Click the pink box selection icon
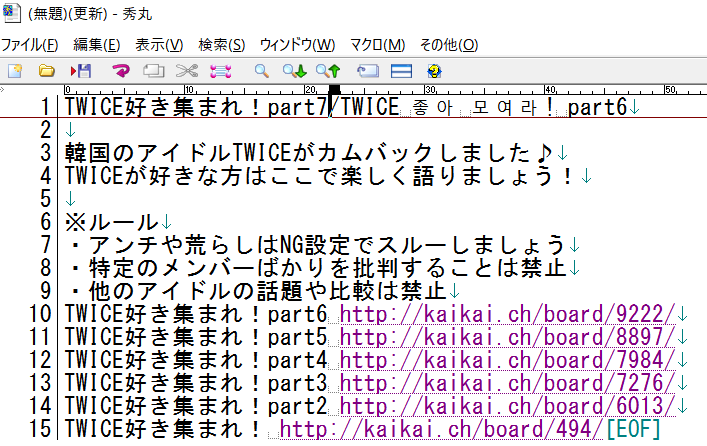The width and height of the screenshot is (707, 446). pyautogui.click(x=220, y=71)
